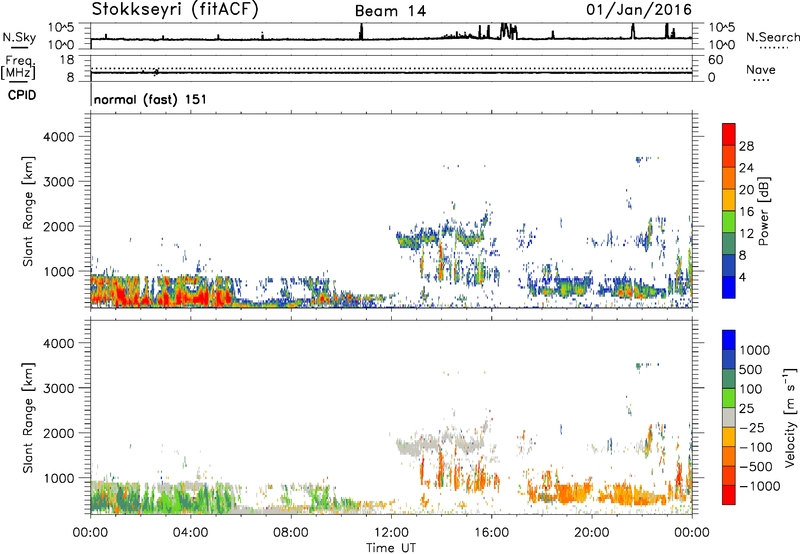Image resolution: width=800 pixels, height=554 pixels.
Task: Pick the bottom blue segment of the power colorbar
Action: (x=729, y=287)
